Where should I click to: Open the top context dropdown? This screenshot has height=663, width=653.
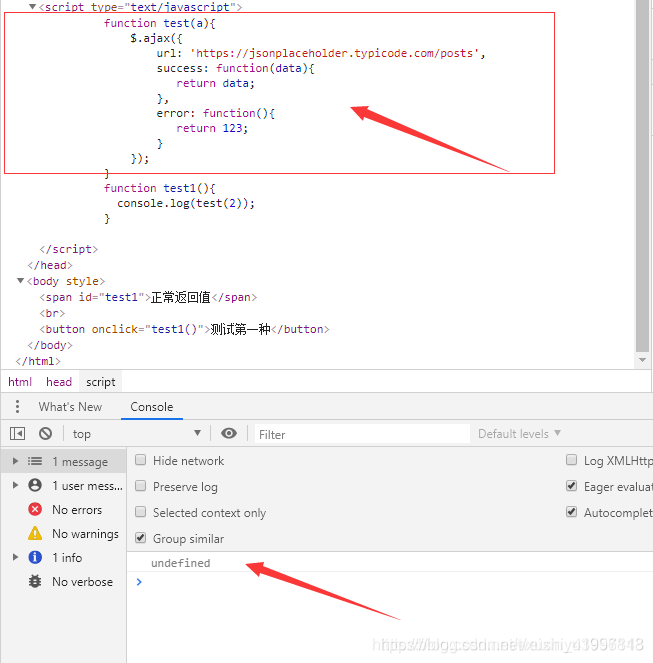click(x=135, y=433)
